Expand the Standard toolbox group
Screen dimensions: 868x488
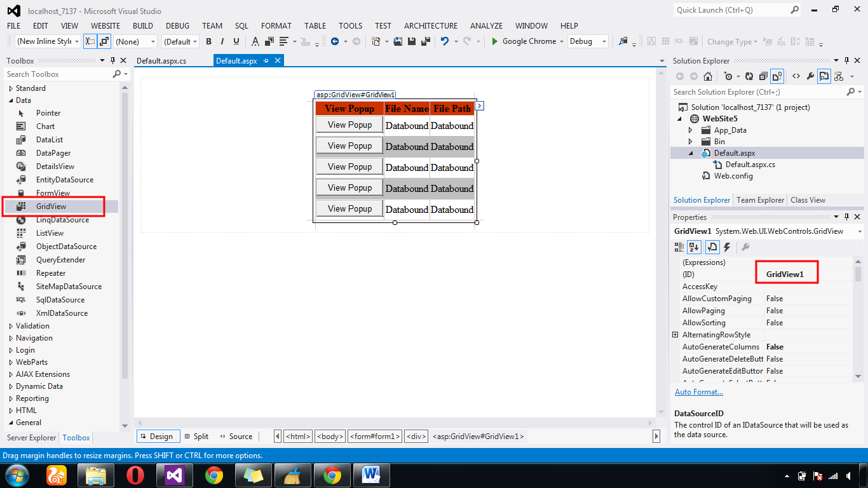[11, 88]
